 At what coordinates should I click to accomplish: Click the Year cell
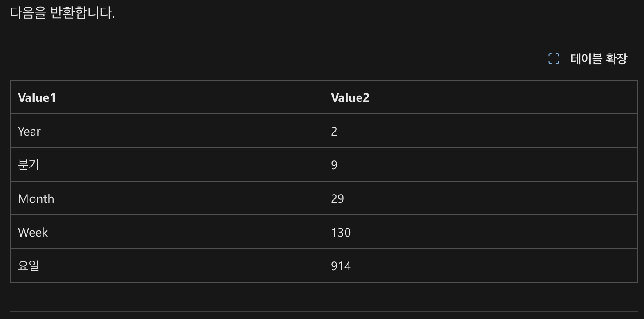pos(167,131)
